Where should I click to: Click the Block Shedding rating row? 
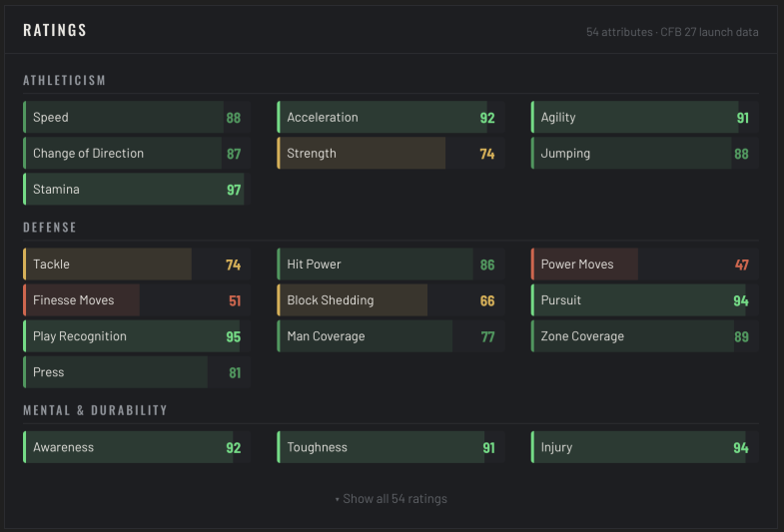click(391, 300)
